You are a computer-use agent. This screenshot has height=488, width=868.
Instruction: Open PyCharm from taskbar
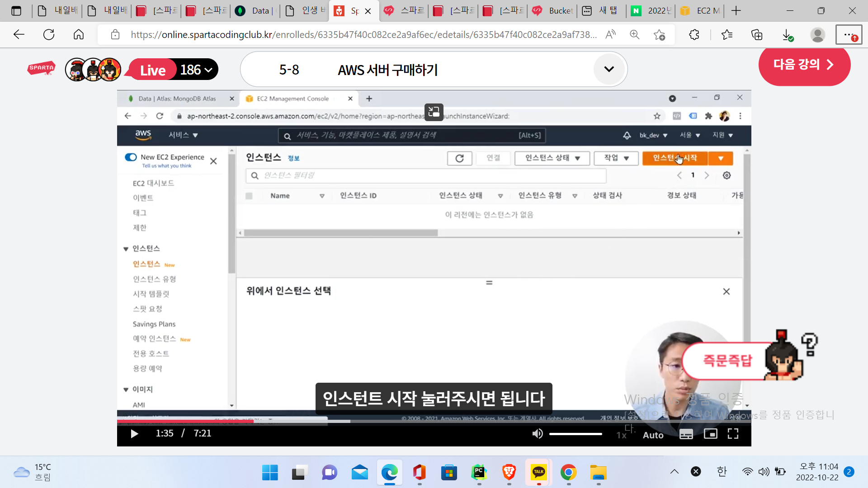(479, 473)
